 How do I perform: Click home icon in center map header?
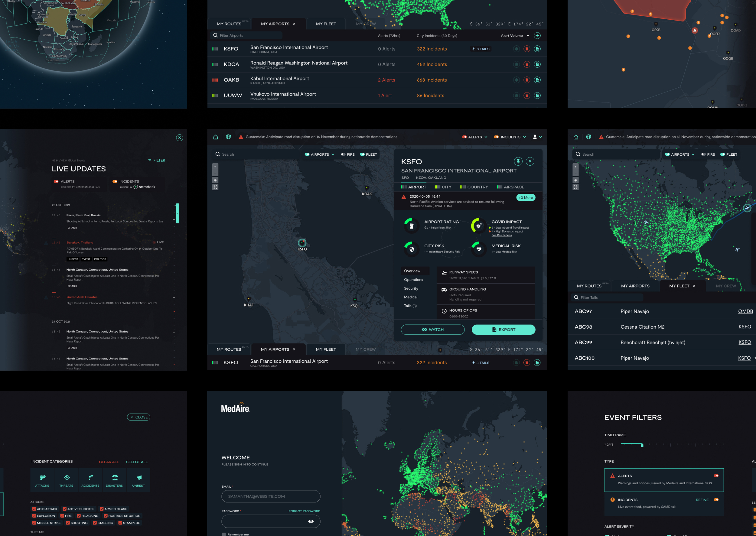(x=216, y=137)
